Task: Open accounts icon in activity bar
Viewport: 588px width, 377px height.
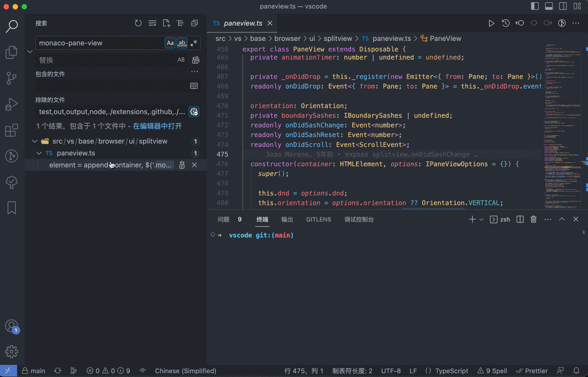Action: click(x=12, y=327)
